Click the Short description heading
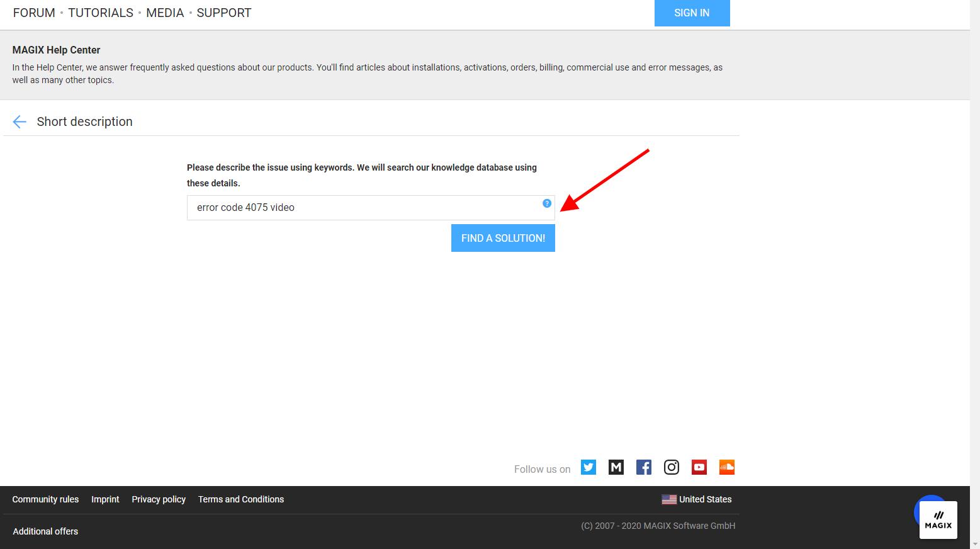 click(x=84, y=122)
